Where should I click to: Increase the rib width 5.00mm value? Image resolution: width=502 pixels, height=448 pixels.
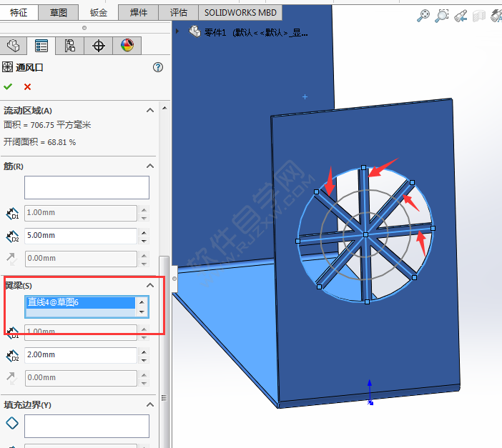tap(144, 233)
